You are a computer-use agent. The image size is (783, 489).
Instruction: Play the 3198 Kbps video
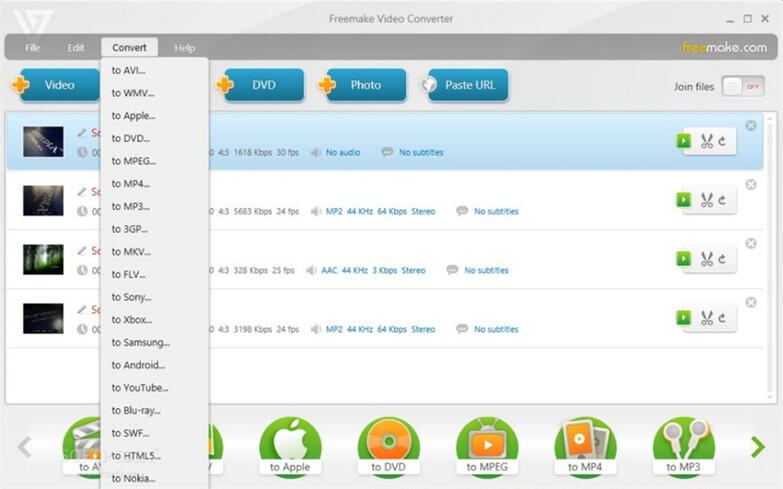[684, 318]
